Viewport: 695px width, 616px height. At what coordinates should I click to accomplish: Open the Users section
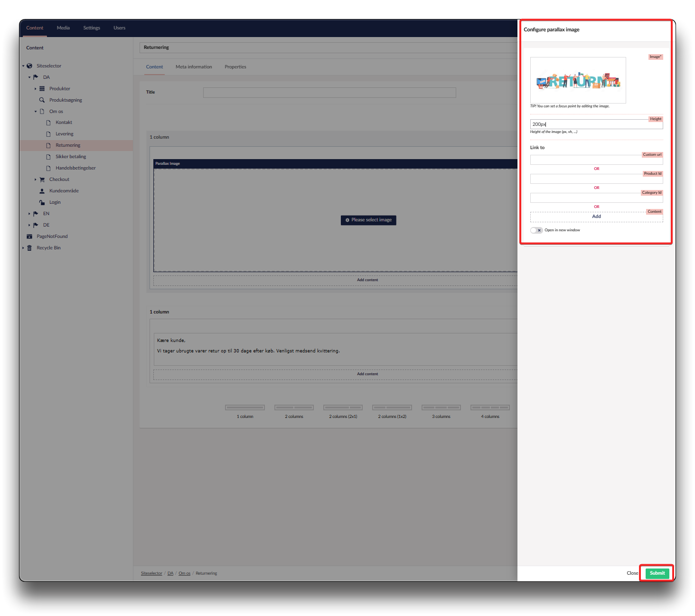click(119, 28)
